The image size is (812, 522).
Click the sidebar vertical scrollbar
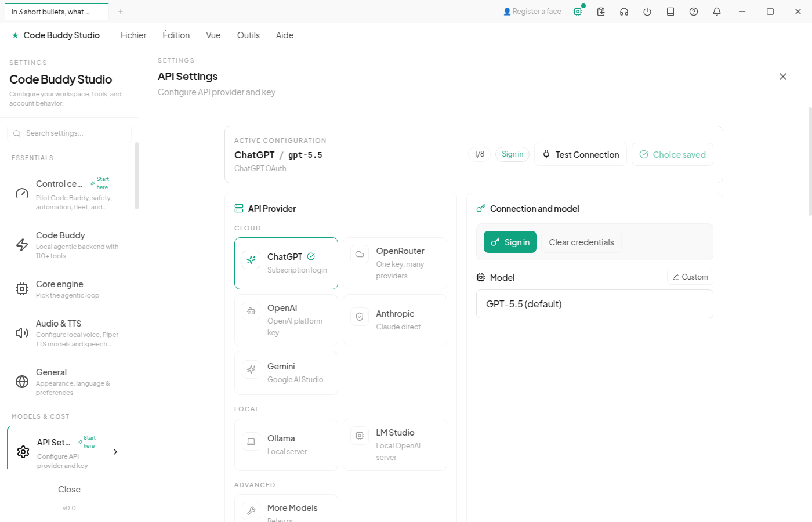pos(137,176)
